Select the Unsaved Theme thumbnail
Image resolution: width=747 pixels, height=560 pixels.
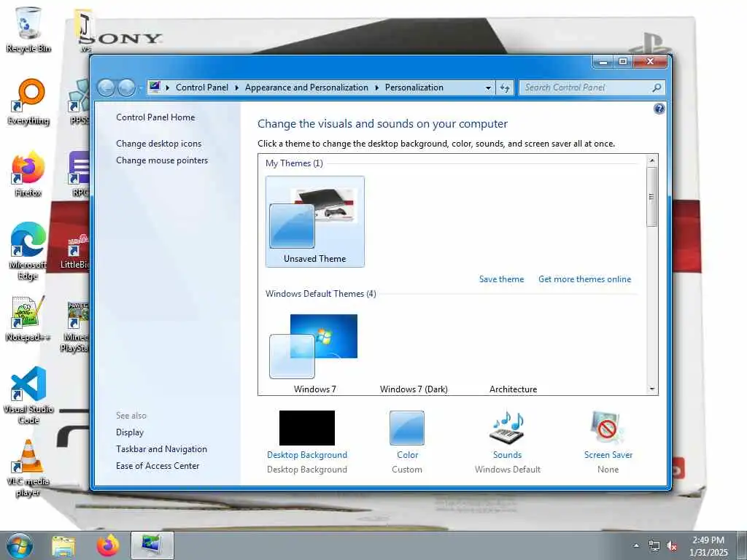[315, 222]
